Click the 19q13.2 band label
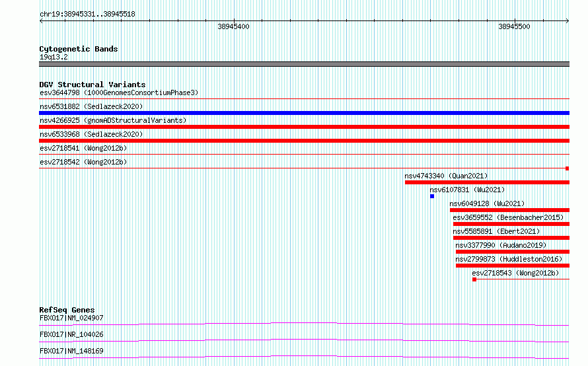588x366 pixels. (54, 57)
